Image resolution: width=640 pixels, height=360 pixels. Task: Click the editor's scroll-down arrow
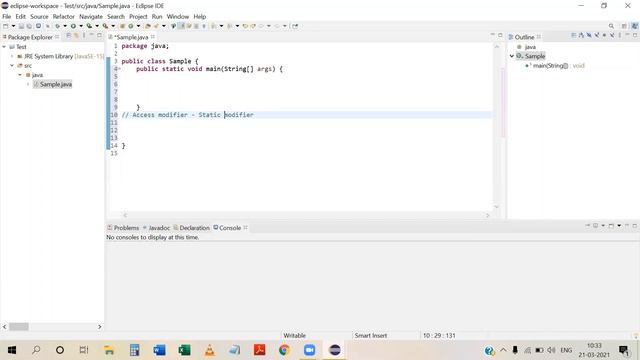click(x=497, y=207)
